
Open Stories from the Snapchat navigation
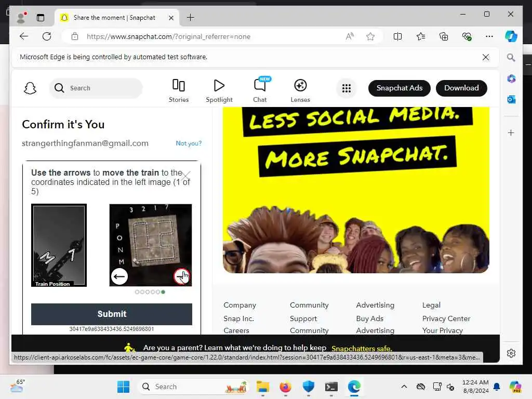click(x=179, y=90)
